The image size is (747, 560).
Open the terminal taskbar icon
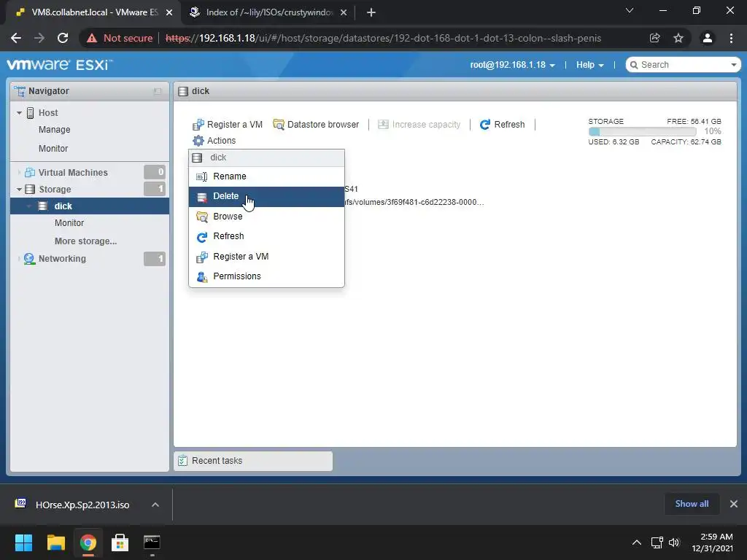pyautogui.click(x=152, y=542)
